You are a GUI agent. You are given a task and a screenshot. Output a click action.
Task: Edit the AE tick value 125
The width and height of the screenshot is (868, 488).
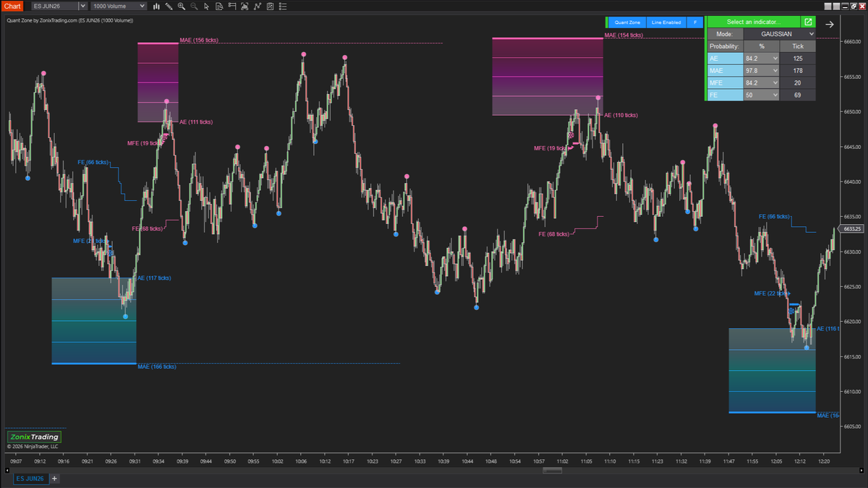(x=799, y=59)
